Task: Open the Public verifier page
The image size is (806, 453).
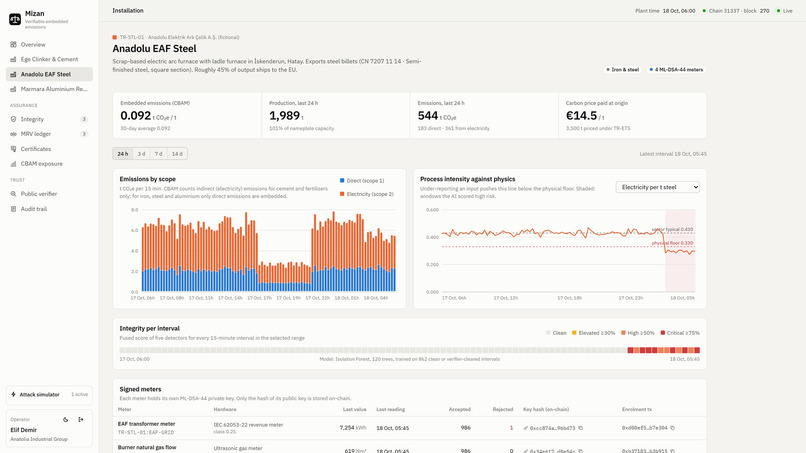Action: (x=49, y=194)
